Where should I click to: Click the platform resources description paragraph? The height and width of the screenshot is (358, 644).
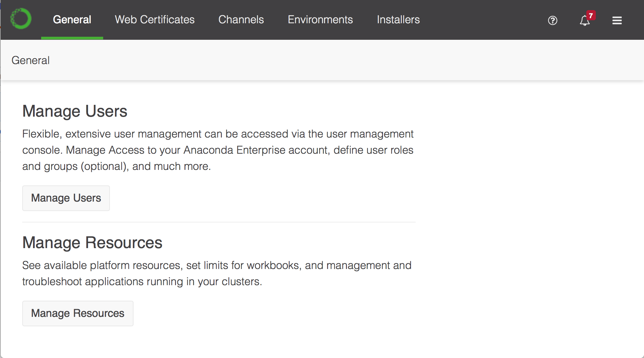tap(217, 273)
